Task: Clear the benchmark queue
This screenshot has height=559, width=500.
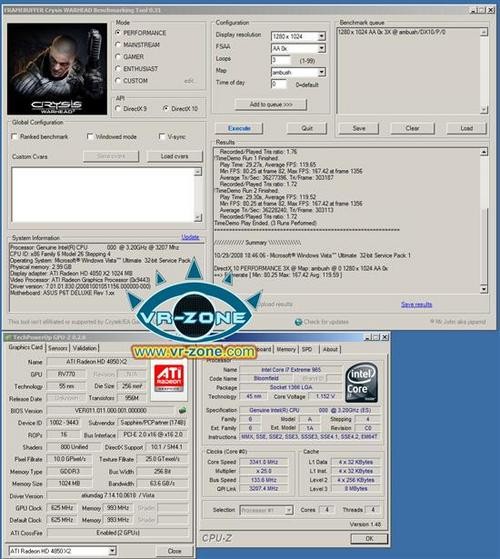Action: pyautogui.click(x=412, y=128)
